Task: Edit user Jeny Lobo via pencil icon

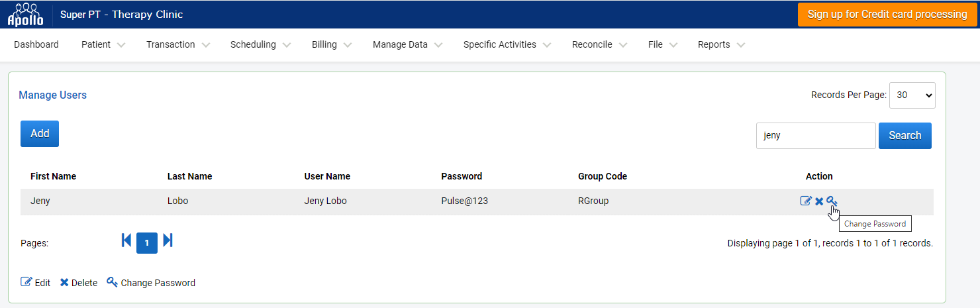Action: [x=806, y=201]
